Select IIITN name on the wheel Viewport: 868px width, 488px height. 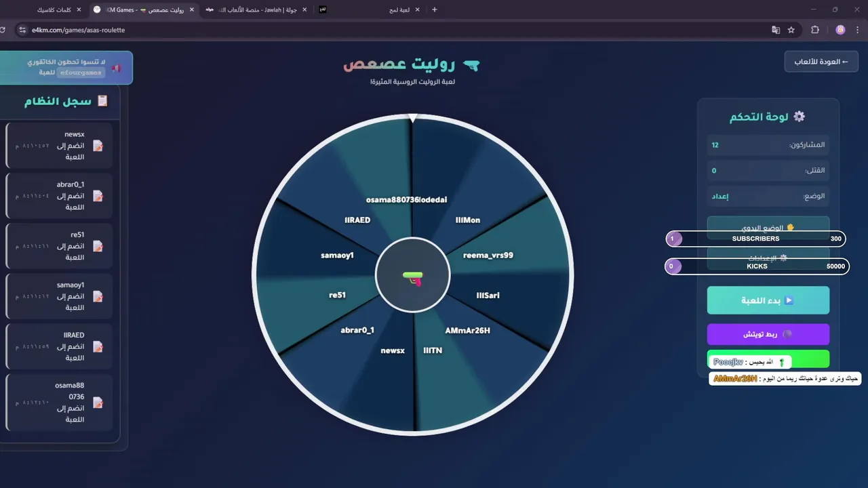pos(433,350)
